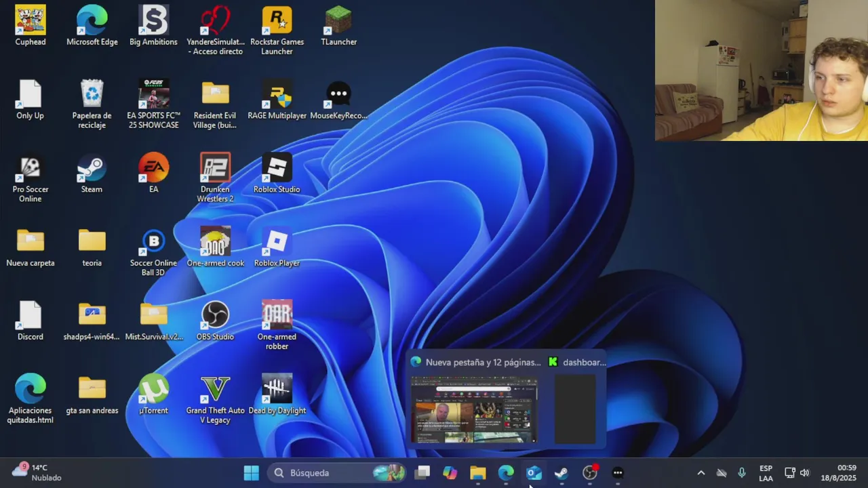Open the Cuphead desktop shortcut
This screenshot has width=868, height=488.
(31, 26)
